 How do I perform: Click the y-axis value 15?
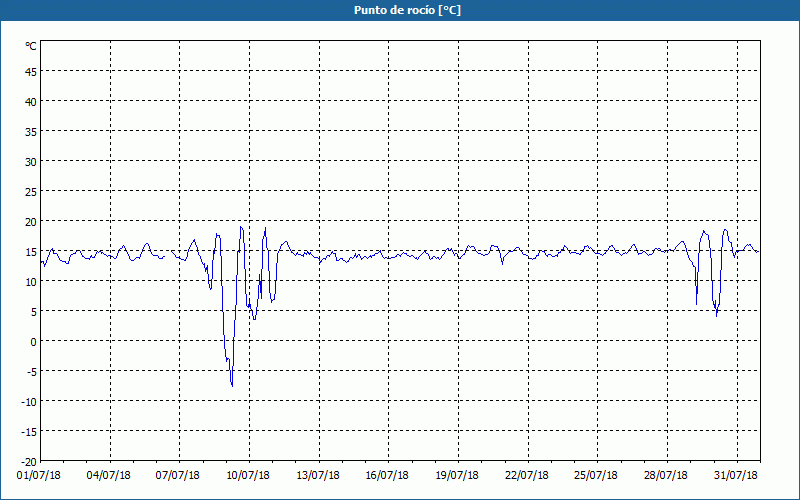pyautogui.click(x=31, y=252)
